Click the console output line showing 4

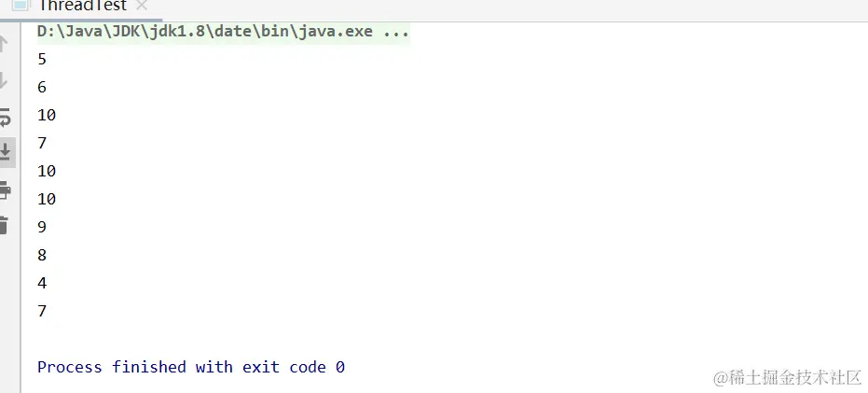click(x=42, y=283)
